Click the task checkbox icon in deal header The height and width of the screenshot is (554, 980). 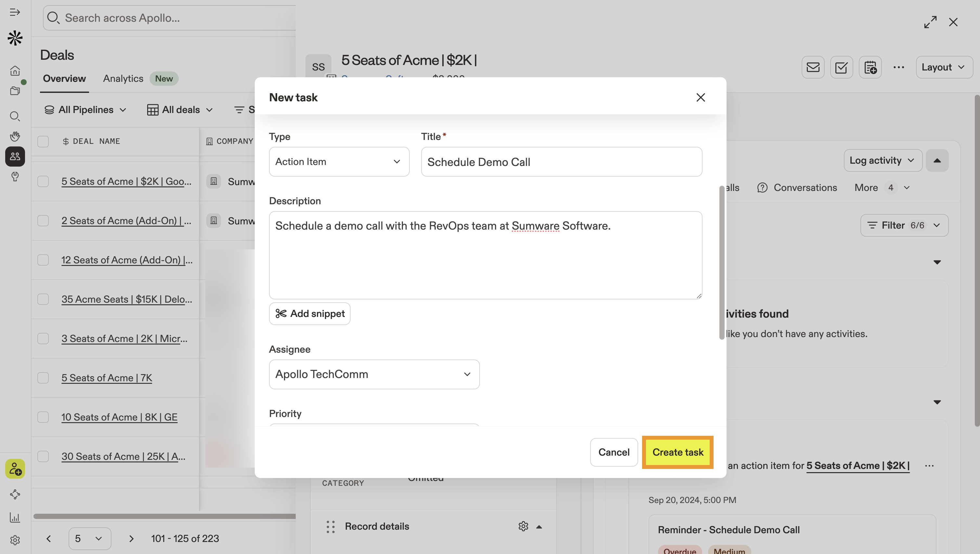click(x=841, y=67)
